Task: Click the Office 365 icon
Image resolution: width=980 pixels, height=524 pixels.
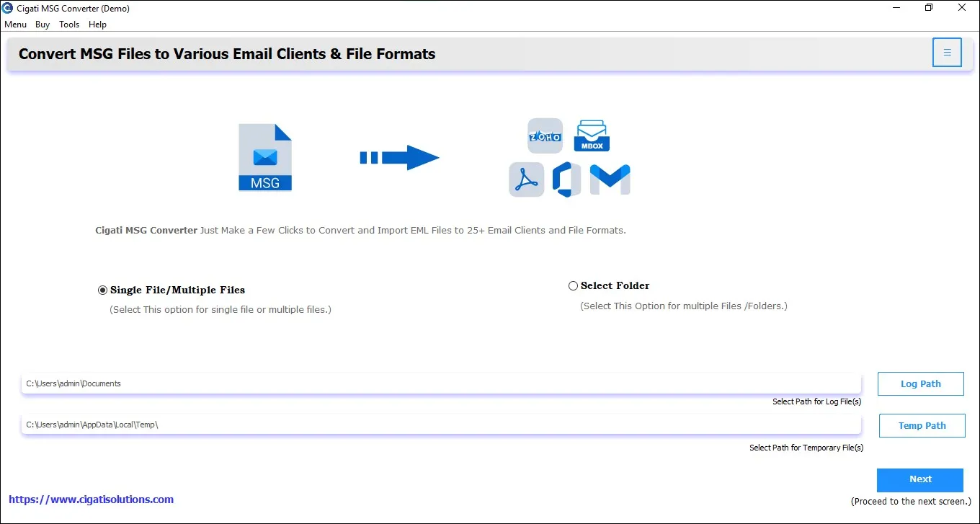Action: [x=566, y=179]
